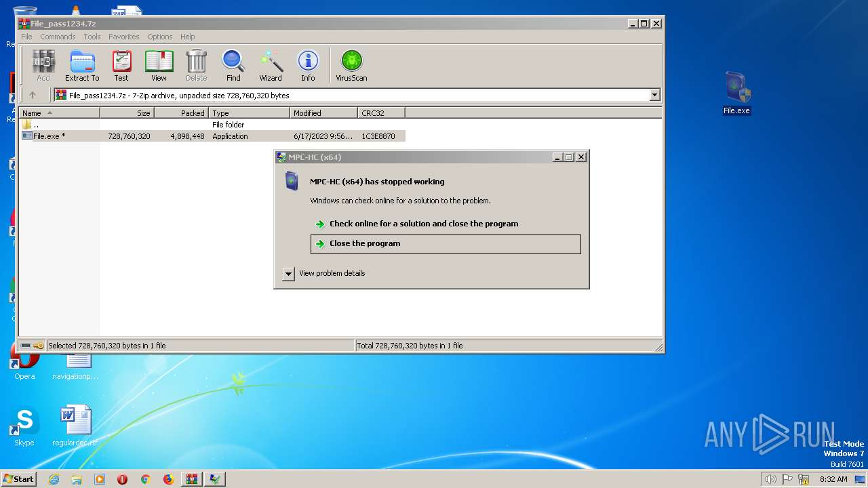Sort by the Name column header

pyautogui.click(x=60, y=113)
